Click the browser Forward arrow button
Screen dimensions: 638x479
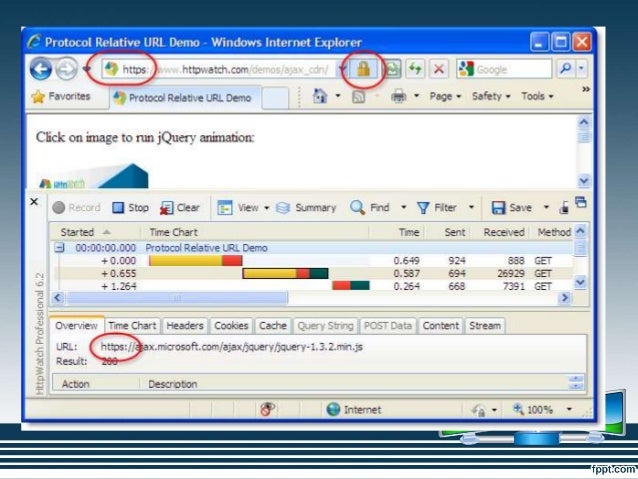pos(66,69)
